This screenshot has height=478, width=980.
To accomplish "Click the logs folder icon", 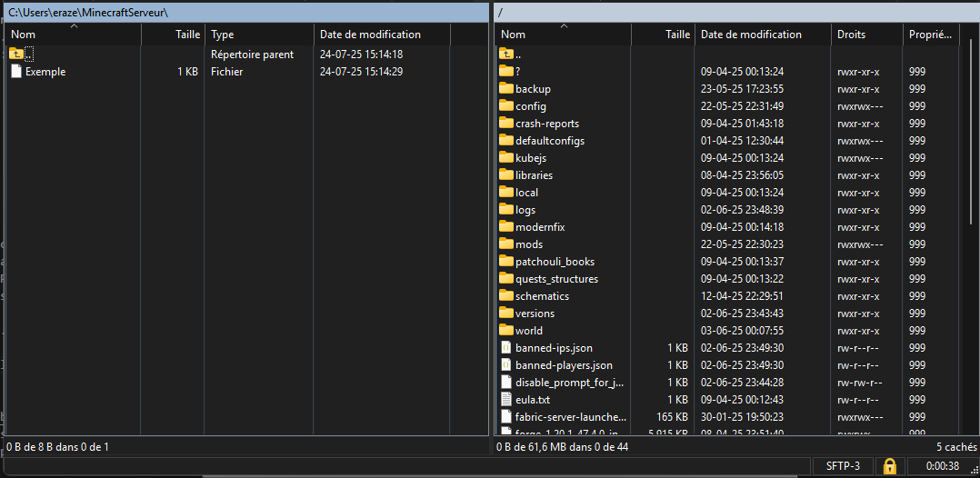I will pos(505,209).
